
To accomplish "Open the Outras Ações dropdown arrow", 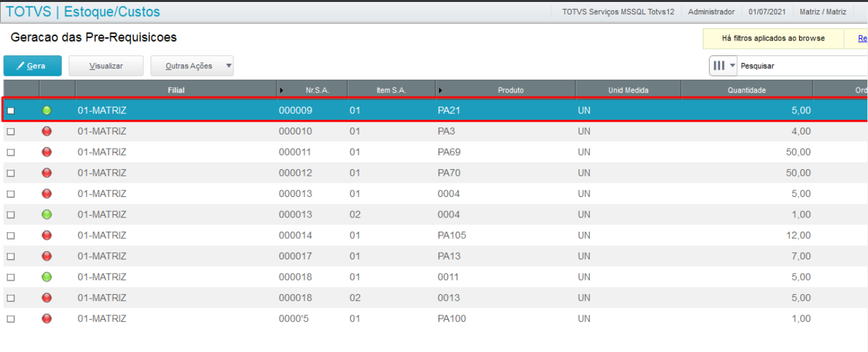I will (228, 66).
